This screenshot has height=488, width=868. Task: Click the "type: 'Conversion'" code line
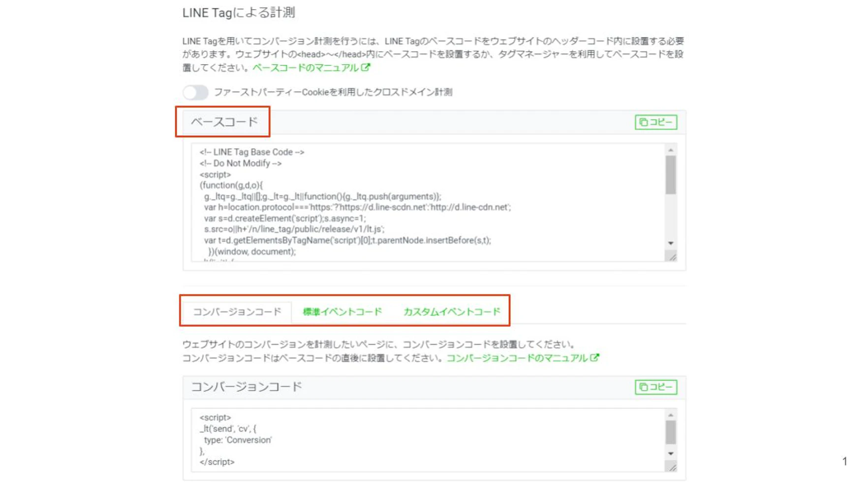click(238, 440)
